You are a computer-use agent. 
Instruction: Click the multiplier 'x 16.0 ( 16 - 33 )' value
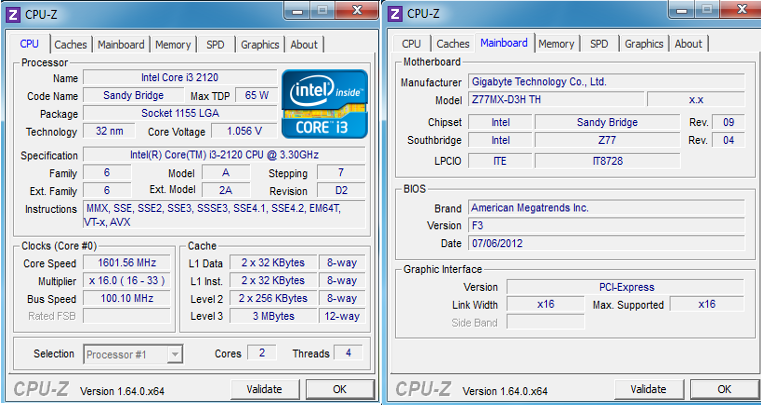(127, 281)
